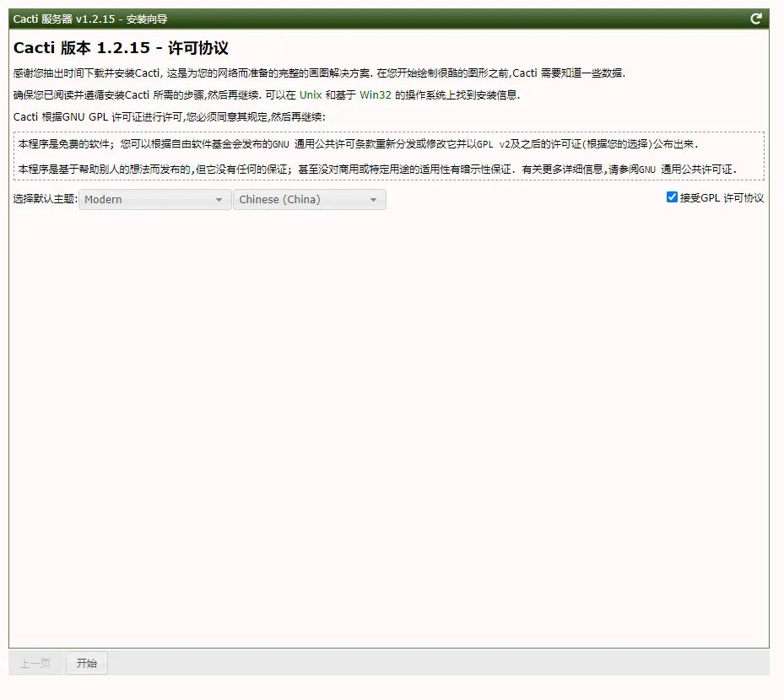The image size is (784, 700).
Task: Click the heading Cacti 版本 1.2.15 - 许可协议
Action: point(121,48)
